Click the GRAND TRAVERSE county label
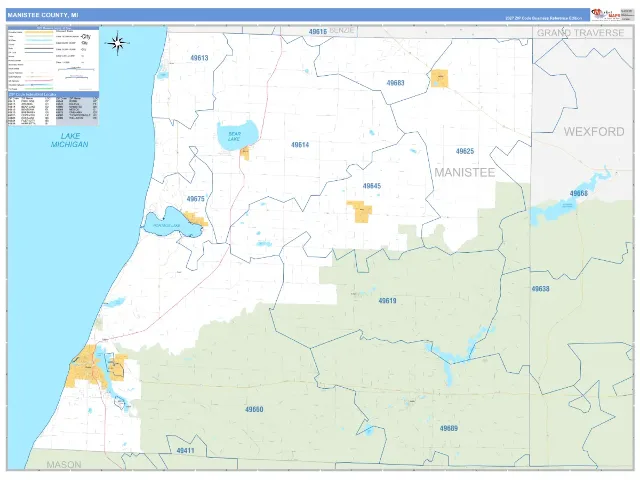 pyautogui.click(x=580, y=33)
